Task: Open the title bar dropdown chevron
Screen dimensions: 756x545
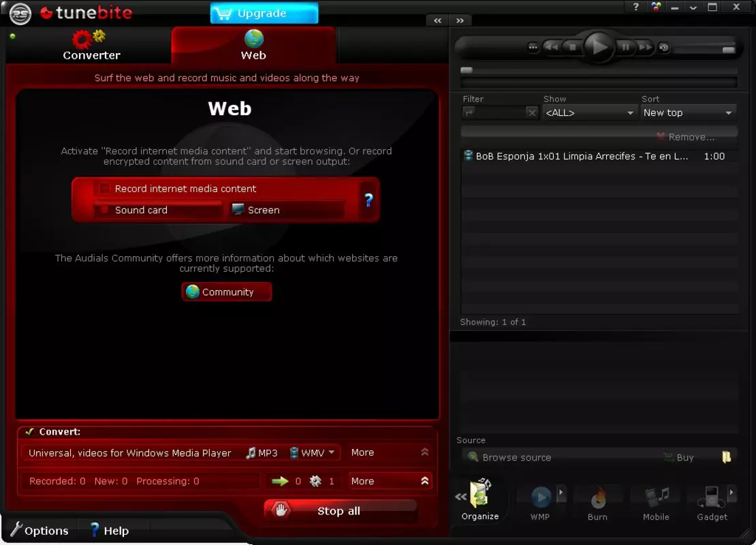Action: (693, 7)
